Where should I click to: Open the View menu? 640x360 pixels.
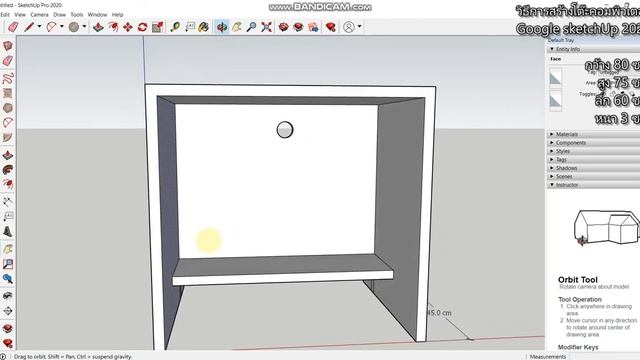[20, 14]
